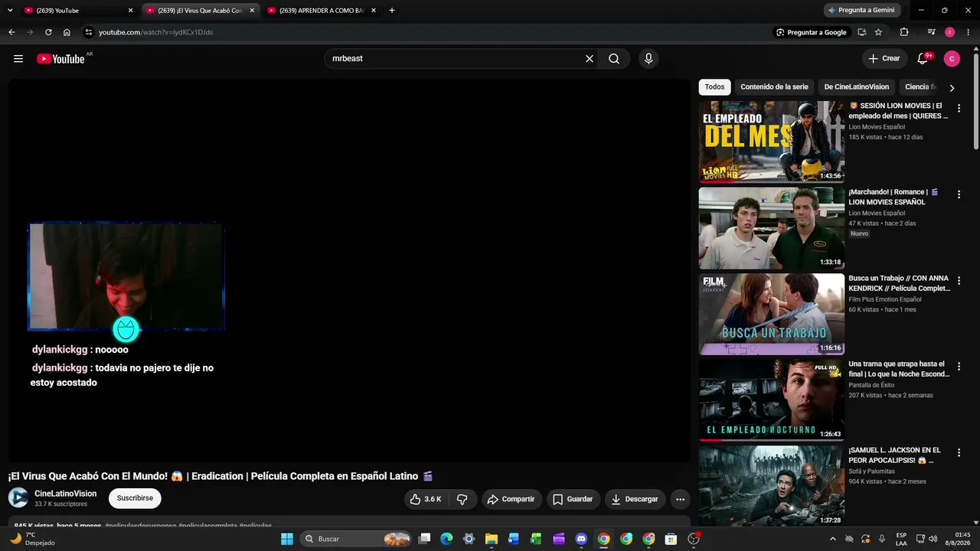
Task: Open options for Busca un Trabajo video
Action: (959, 281)
